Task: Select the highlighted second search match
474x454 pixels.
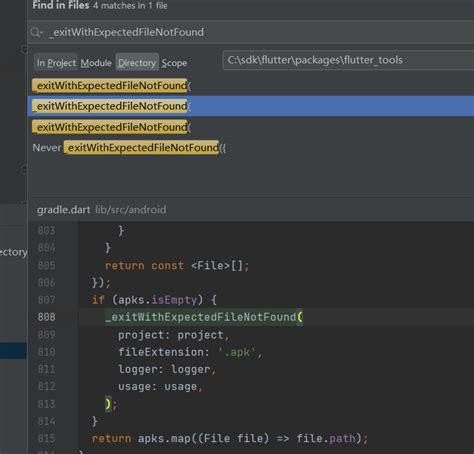Action: coord(251,106)
